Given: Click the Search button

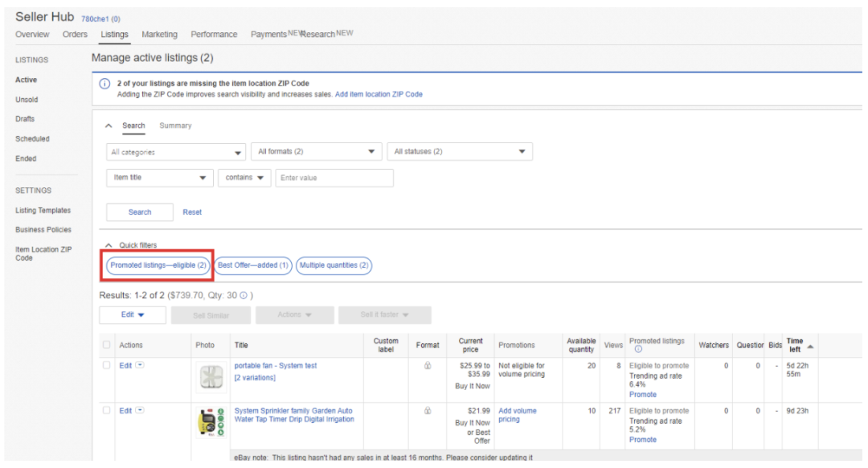Looking at the screenshot, I should 140,212.
